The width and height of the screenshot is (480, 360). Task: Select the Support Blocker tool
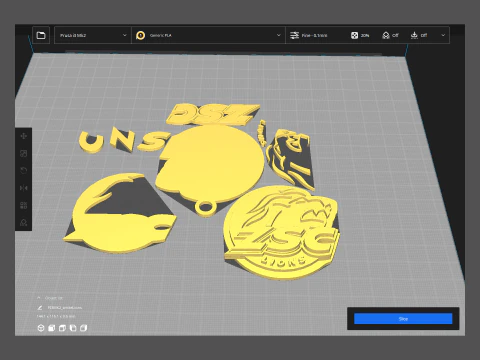pos(24,223)
